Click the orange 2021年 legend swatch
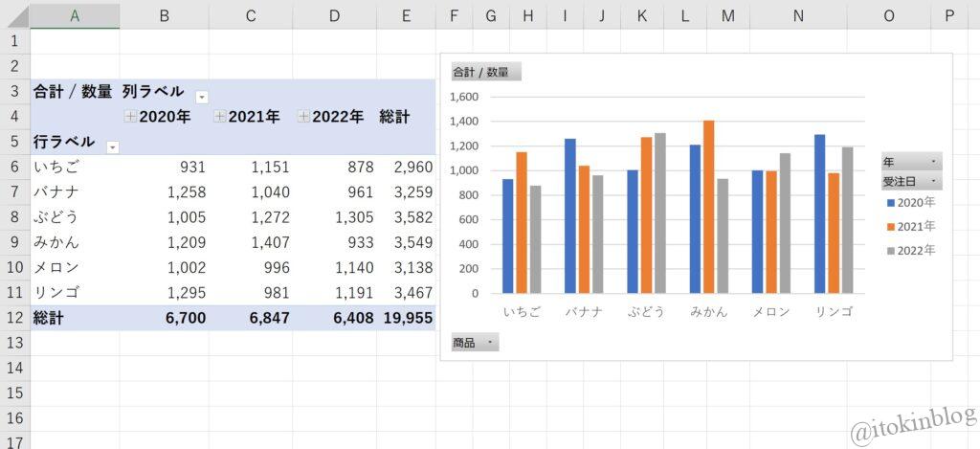This screenshot has height=449, width=980. (890, 227)
